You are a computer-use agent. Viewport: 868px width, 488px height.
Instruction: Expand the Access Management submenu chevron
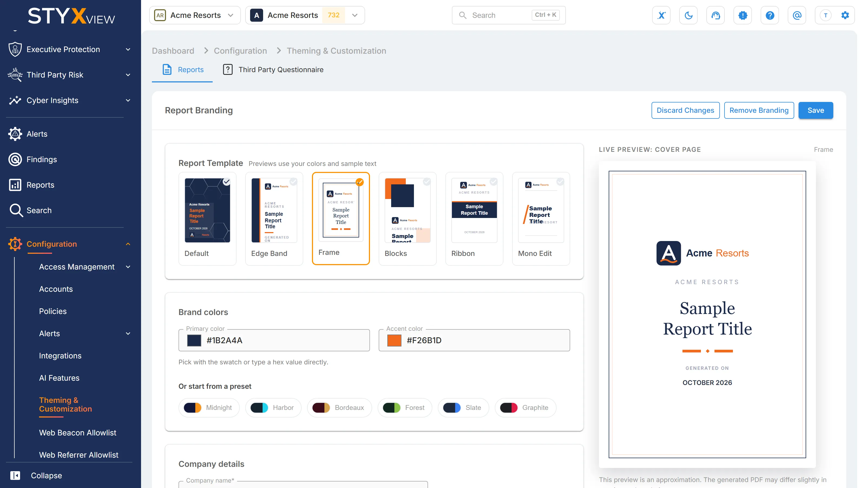point(128,267)
